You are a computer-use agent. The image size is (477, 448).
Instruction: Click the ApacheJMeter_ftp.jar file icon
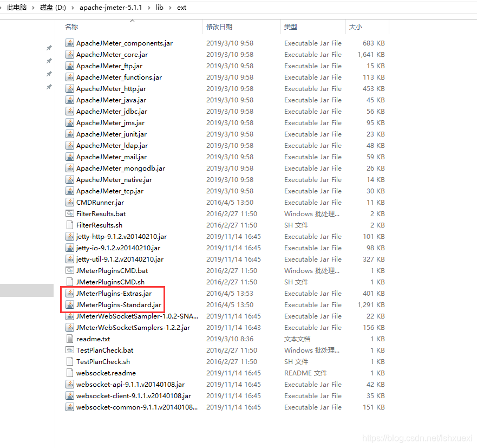(70, 66)
